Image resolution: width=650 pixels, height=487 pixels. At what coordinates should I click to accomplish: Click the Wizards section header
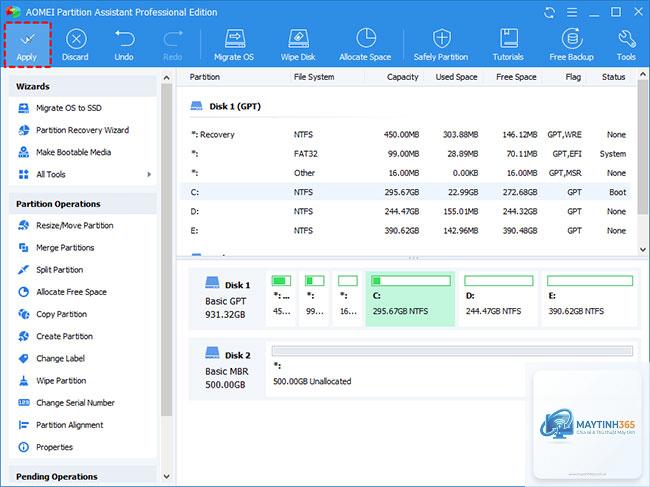82,87
